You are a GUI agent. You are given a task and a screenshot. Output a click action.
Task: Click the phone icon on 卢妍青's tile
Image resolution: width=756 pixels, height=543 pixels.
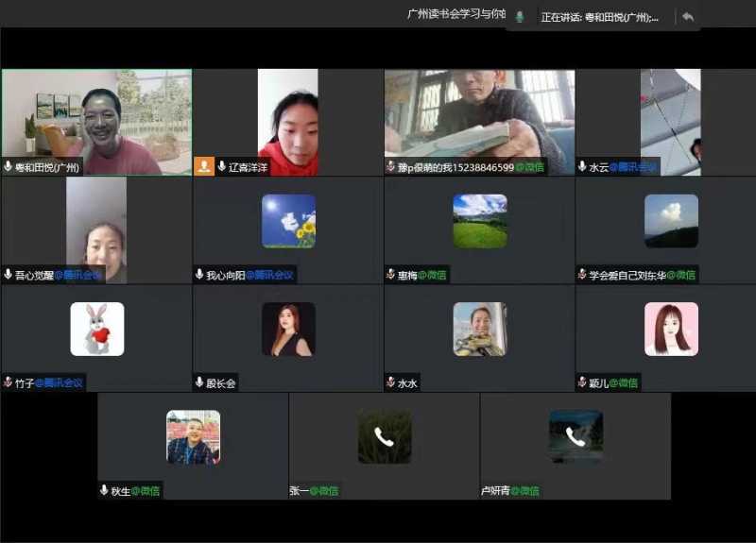point(576,436)
